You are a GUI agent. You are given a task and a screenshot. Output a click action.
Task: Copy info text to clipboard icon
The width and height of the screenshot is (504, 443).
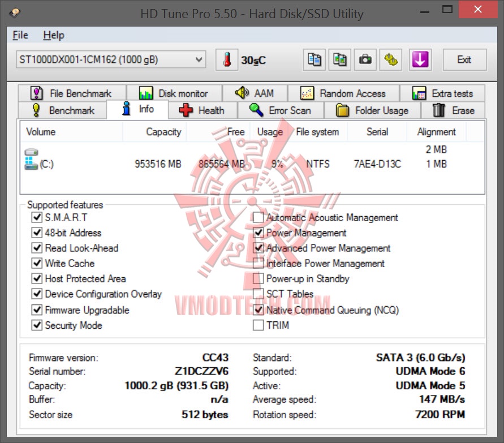(314, 60)
